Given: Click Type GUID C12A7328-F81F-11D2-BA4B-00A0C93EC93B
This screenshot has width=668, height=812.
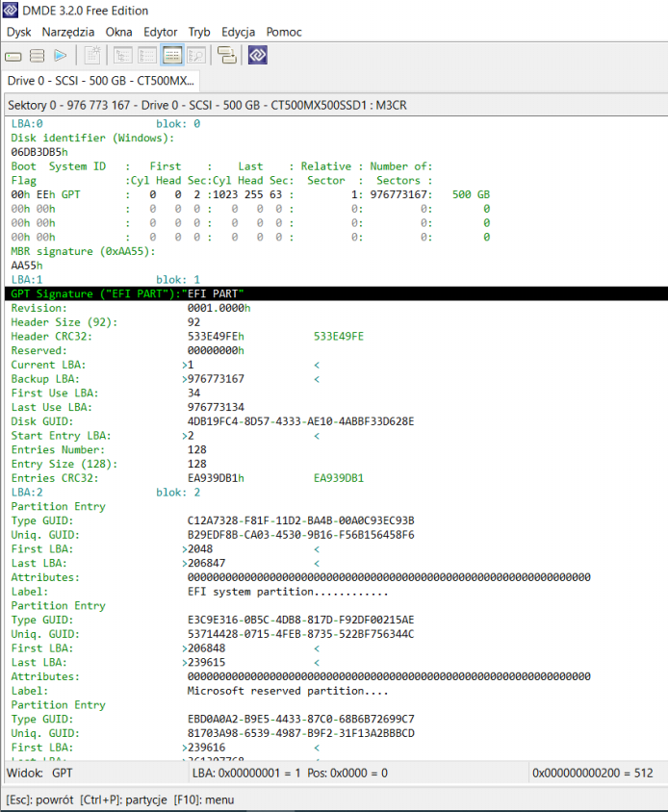Looking at the screenshot, I should 300,520.
